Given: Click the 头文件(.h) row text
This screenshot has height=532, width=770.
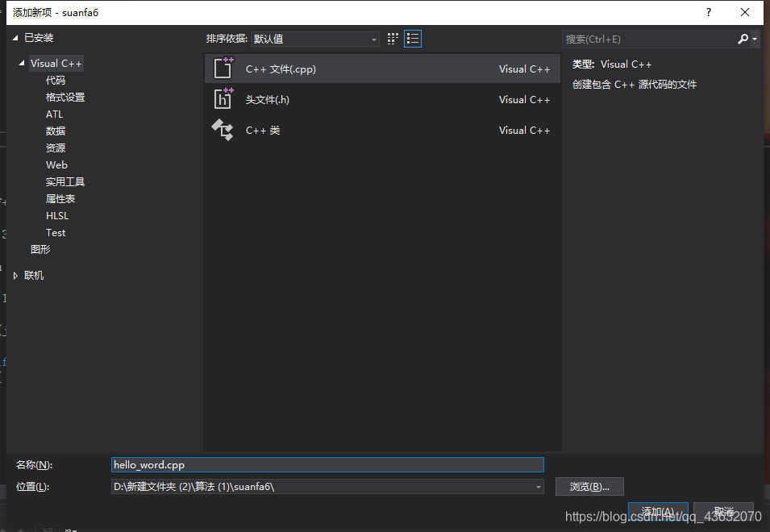Looking at the screenshot, I should tap(268, 100).
